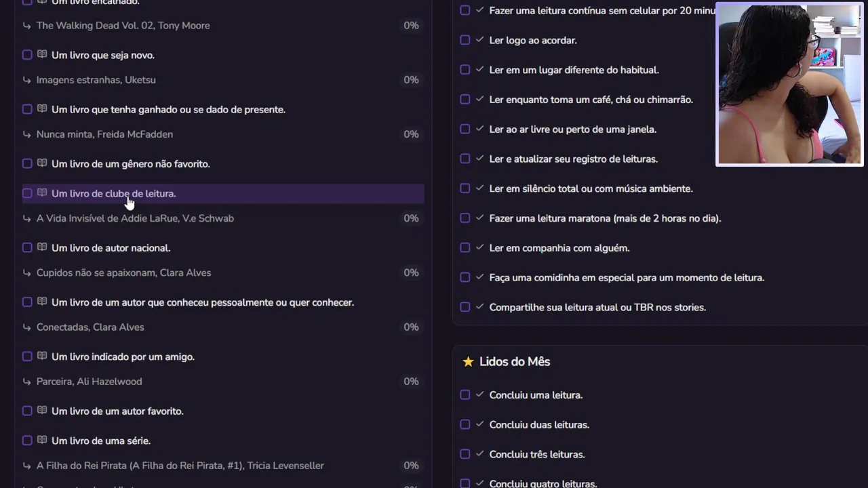Image resolution: width=868 pixels, height=488 pixels.
Task: Click the star icon beside 'Lidos do Mês'
Action: coord(468,362)
